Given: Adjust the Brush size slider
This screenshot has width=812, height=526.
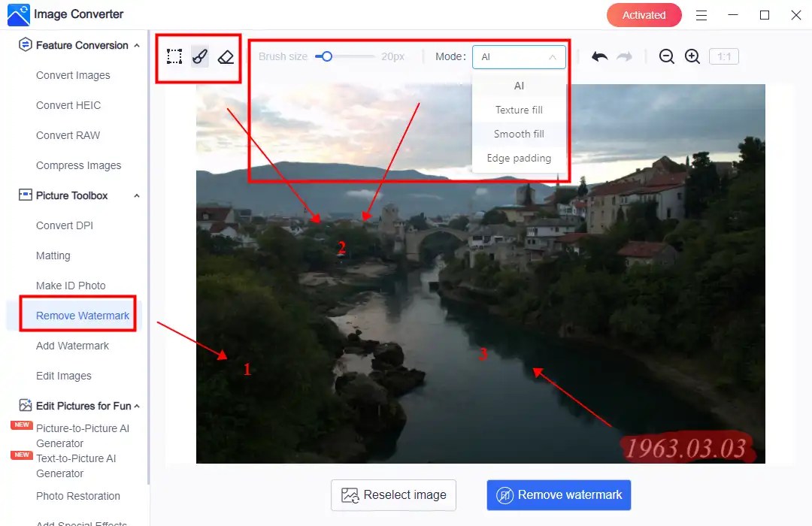Looking at the screenshot, I should click(x=326, y=56).
